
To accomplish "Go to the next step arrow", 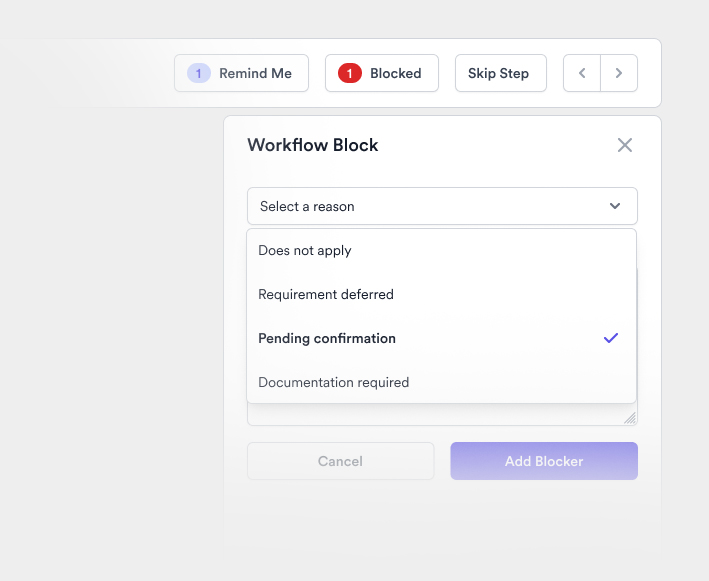I will [619, 73].
